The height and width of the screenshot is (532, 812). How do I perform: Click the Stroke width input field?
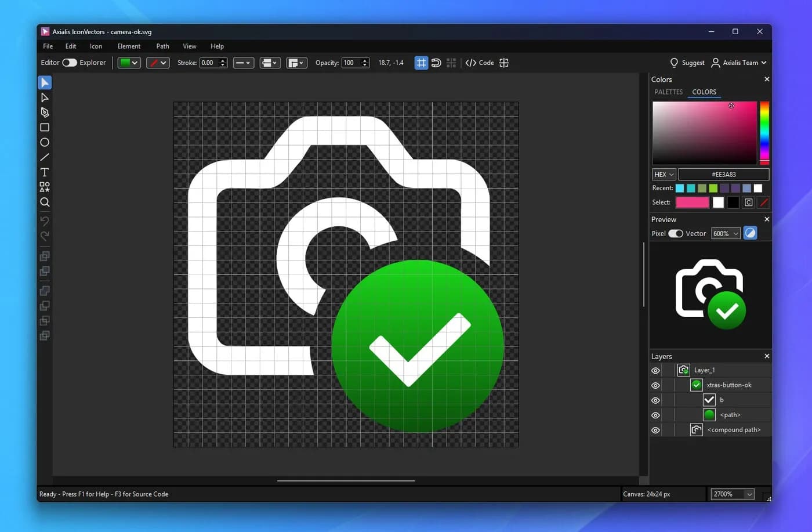[209, 63]
